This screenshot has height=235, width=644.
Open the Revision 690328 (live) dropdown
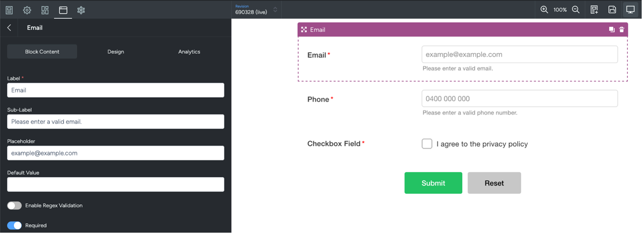point(256,10)
